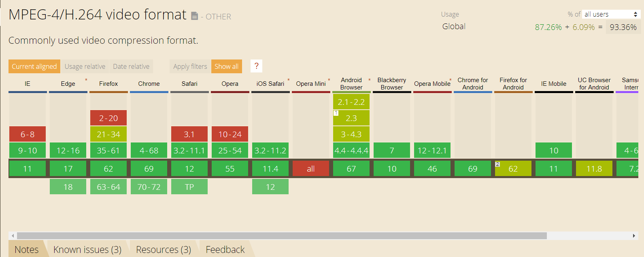
Task: Open the Resources (3) tab
Action: [x=164, y=249]
